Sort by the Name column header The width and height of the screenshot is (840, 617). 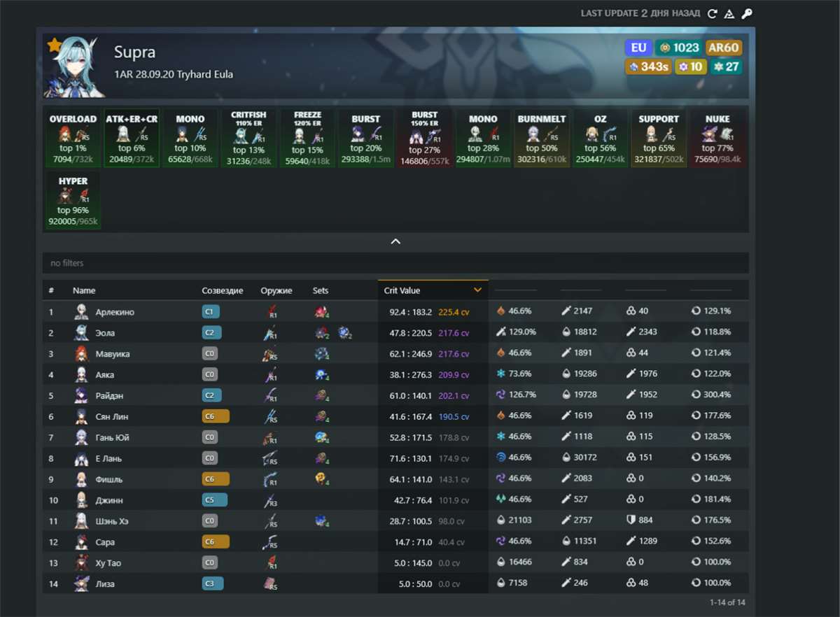(84, 290)
